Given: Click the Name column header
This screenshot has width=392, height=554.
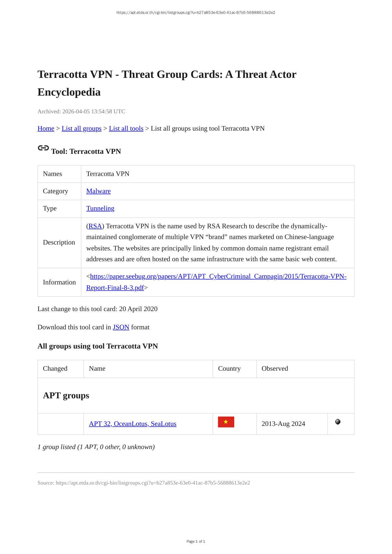Looking at the screenshot, I should pyautogui.click(x=97, y=368).
